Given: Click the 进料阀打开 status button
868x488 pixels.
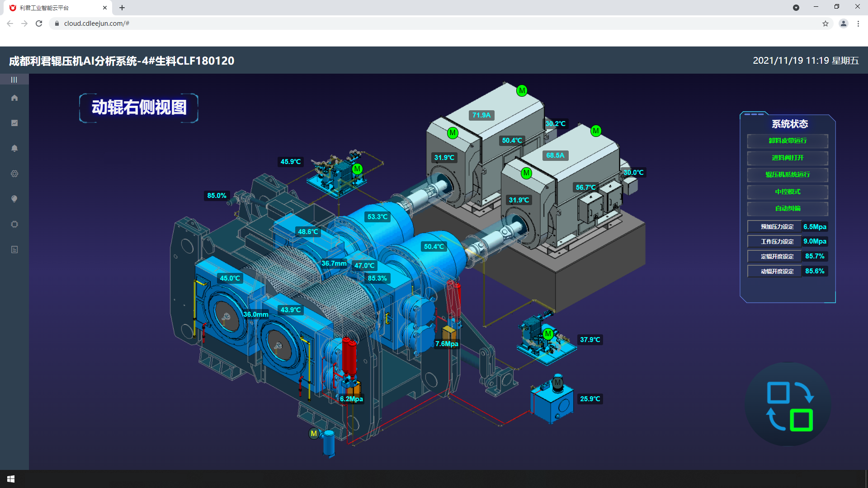Looking at the screenshot, I should click(x=788, y=158).
